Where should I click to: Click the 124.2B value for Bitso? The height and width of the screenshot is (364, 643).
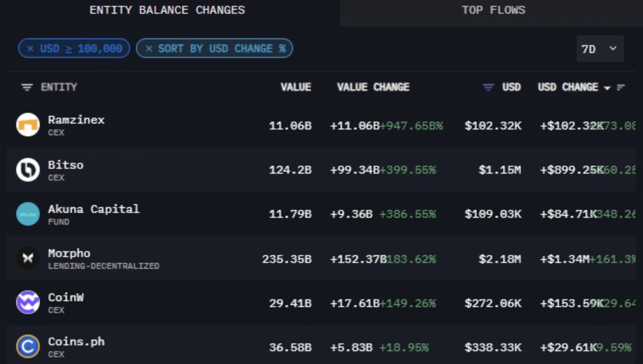[290, 170]
